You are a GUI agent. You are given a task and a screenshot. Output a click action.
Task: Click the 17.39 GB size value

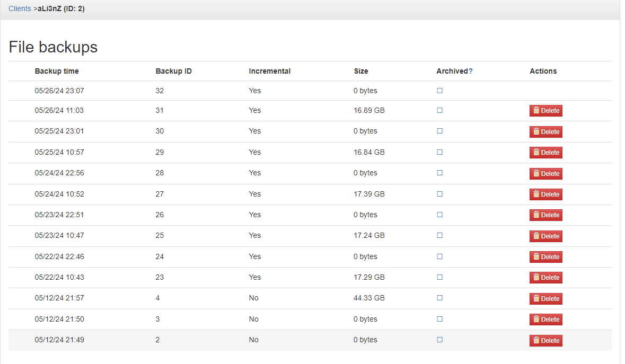pyautogui.click(x=369, y=194)
